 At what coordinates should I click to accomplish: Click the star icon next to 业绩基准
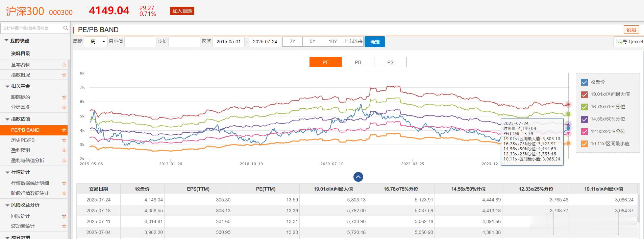click(64, 107)
